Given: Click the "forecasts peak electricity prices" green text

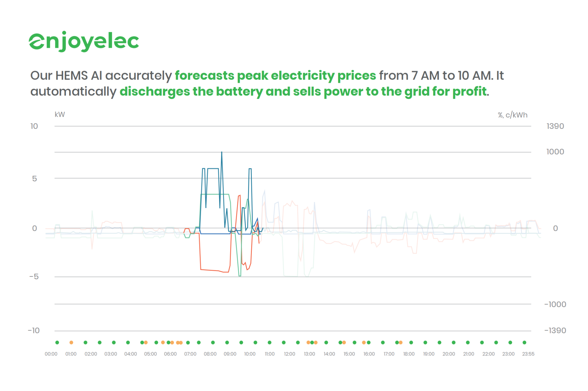Looking at the screenshot, I should click(x=275, y=76).
